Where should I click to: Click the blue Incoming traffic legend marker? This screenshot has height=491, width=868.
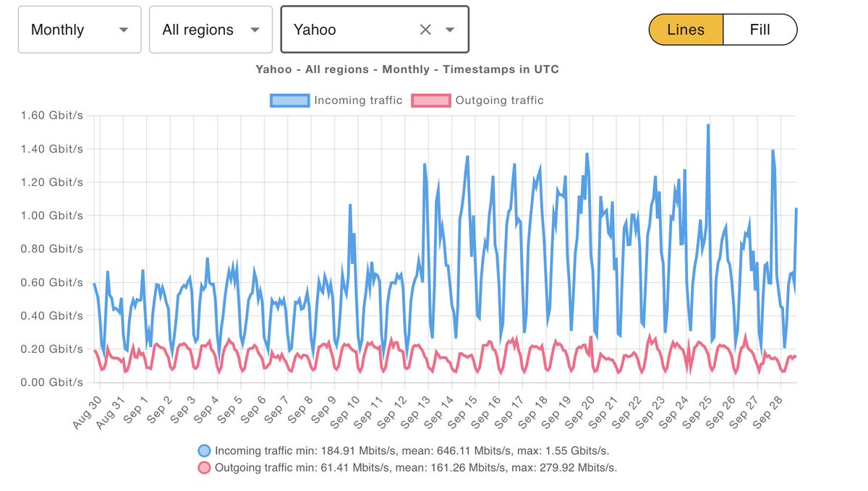pyautogui.click(x=289, y=100)
